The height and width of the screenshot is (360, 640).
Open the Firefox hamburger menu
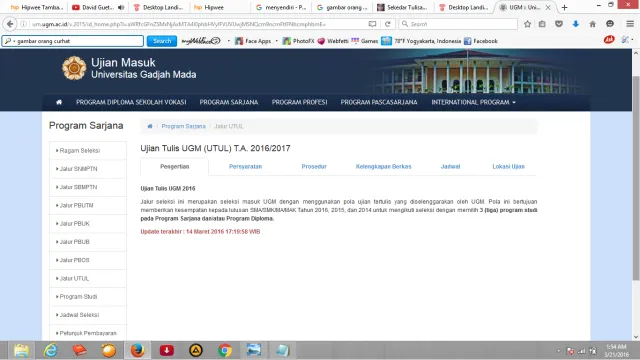630,24
